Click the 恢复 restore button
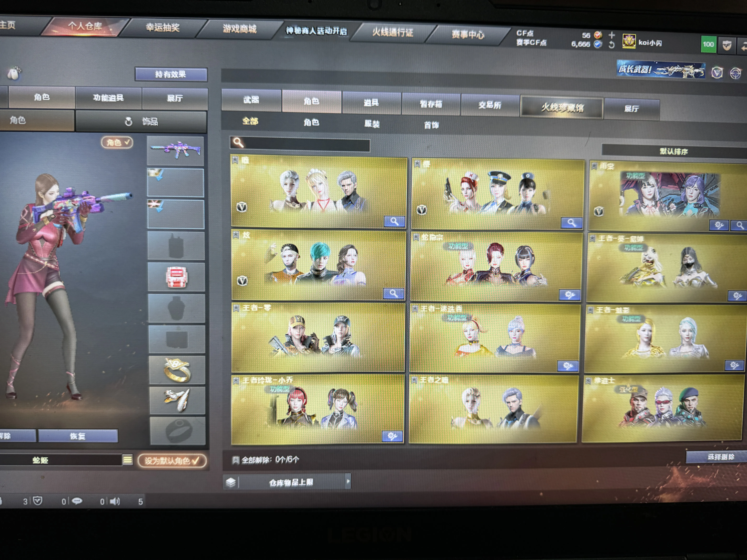This screenshot has width=747, height=560. (78, 436)
